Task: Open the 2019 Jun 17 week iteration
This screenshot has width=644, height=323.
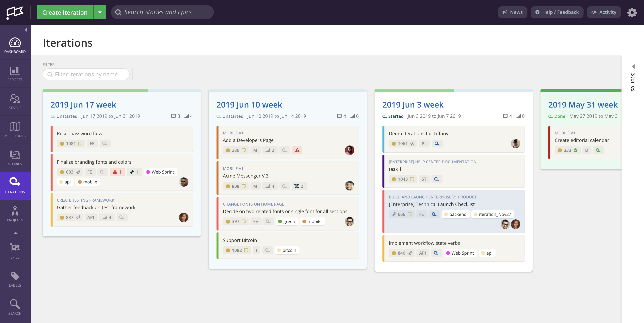Action: 83,105
